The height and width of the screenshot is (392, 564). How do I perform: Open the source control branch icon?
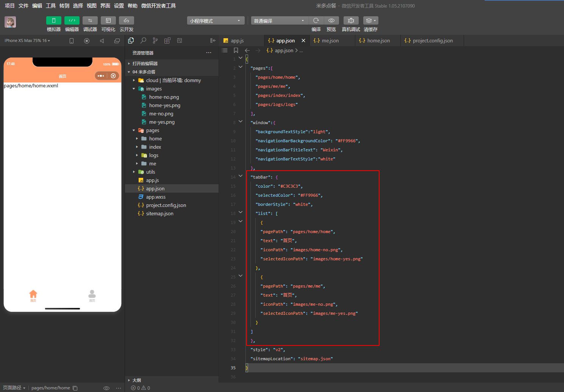(x=155, y=40)
